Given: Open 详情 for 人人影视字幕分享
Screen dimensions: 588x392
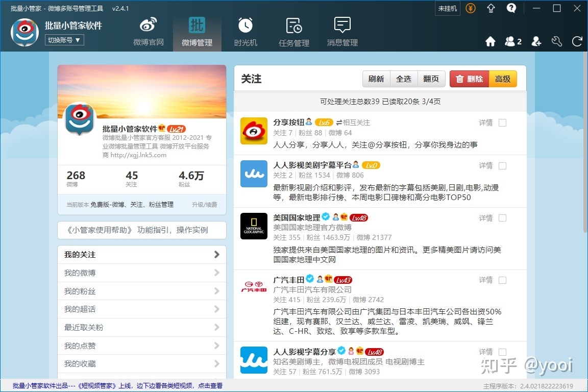Looking at the screenshot, I should pos(486,352).
